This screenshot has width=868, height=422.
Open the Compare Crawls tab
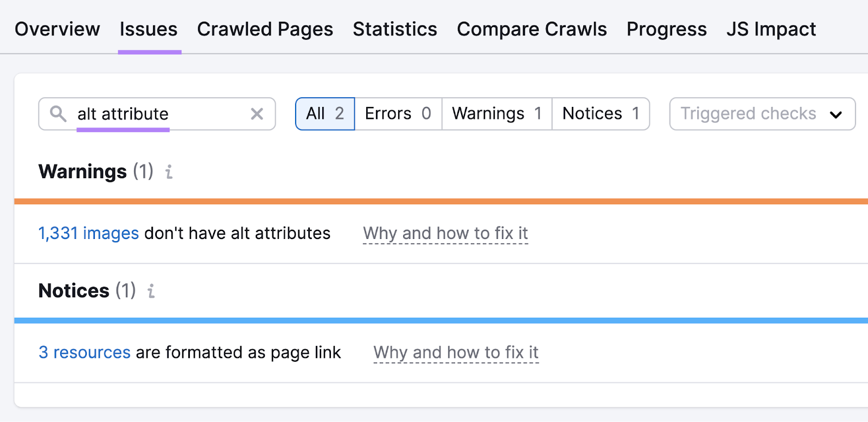[x=532, y=29]
